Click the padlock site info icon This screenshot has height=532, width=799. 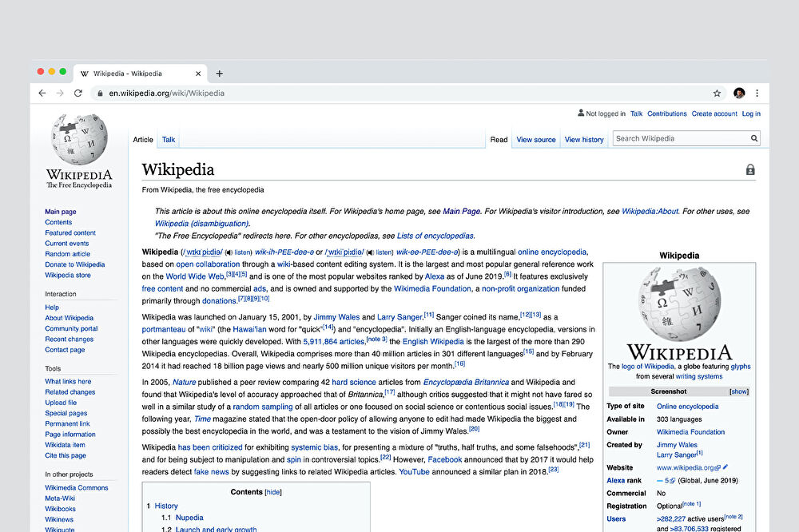point(100,93)
